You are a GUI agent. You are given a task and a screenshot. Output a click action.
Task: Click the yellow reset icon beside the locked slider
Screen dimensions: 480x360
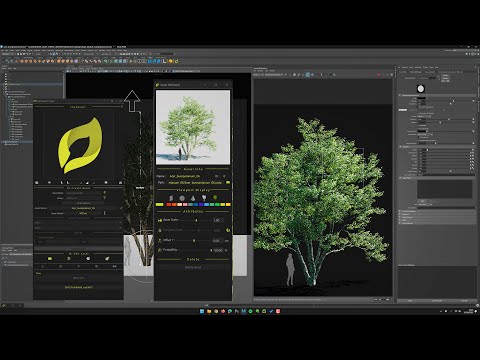(x=228, y=230)
